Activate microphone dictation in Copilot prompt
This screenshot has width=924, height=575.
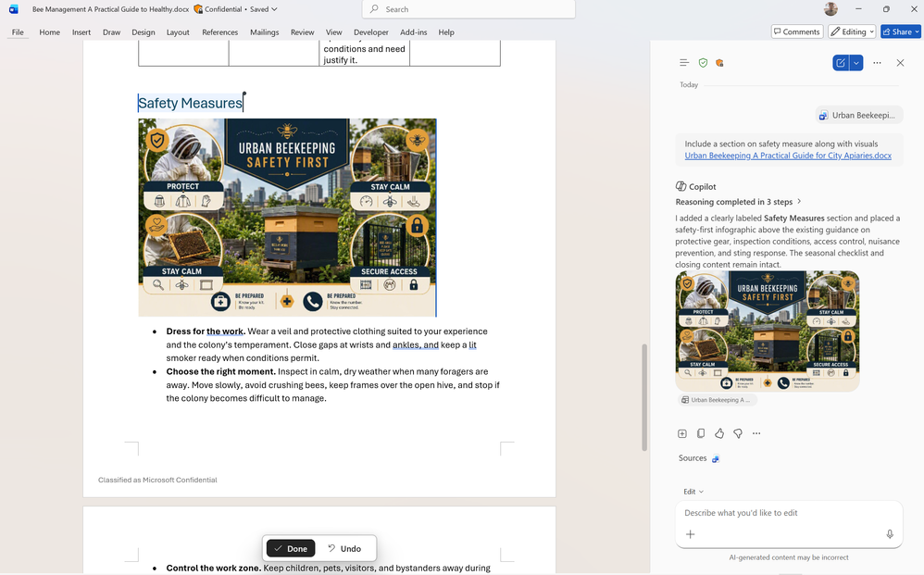pyautogui.click(x=889, y=534)
